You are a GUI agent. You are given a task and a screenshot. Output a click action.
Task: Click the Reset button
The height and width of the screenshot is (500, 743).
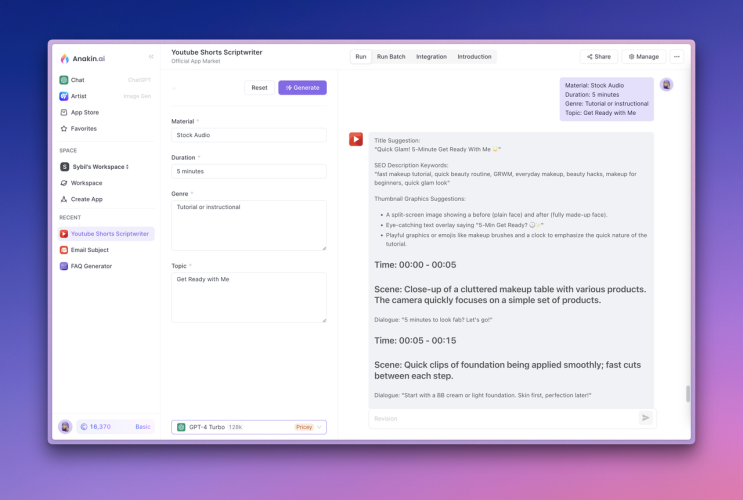coord(259,88)
